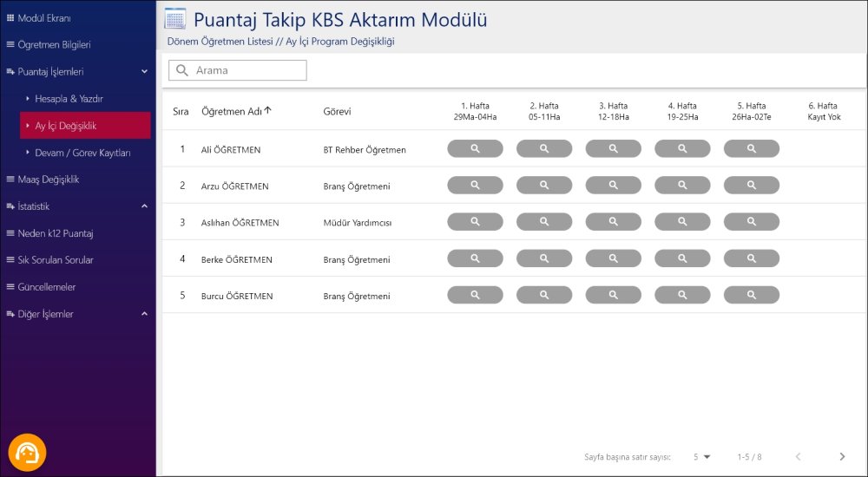Image resolution: width=868 pixels, height=477 pixels.
Task: Click Berke ÖĞRETMEN's 2. Hafta magnifier button
Action: point(544,258)
